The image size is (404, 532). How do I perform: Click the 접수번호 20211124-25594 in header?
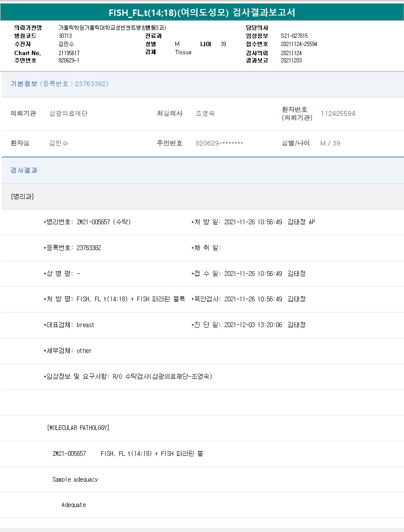[x=299, y=44]
